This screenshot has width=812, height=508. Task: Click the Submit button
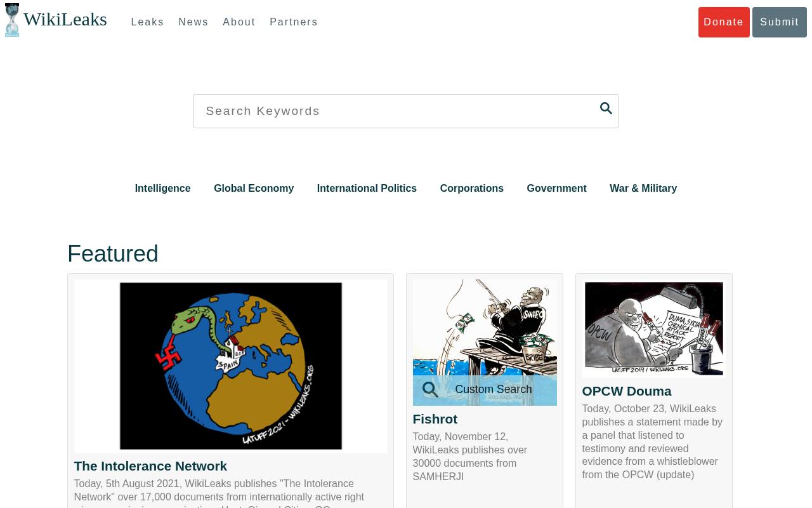pyautogui.click(x=780, y=22)
